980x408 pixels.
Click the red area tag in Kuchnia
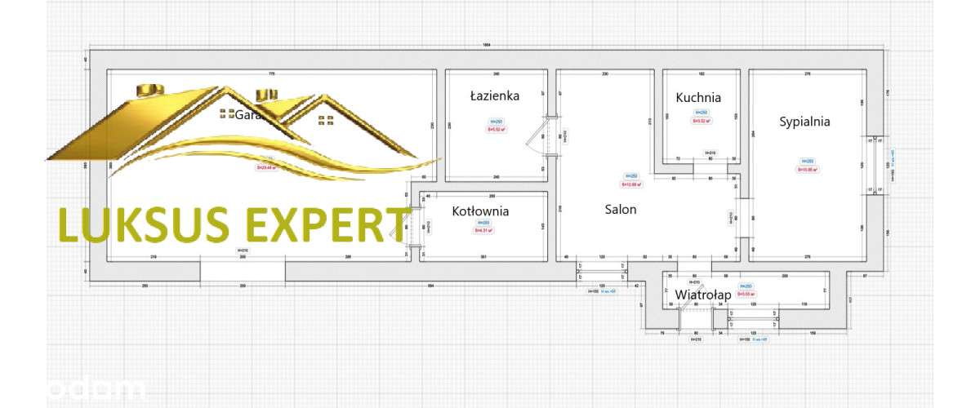point(701,121)
